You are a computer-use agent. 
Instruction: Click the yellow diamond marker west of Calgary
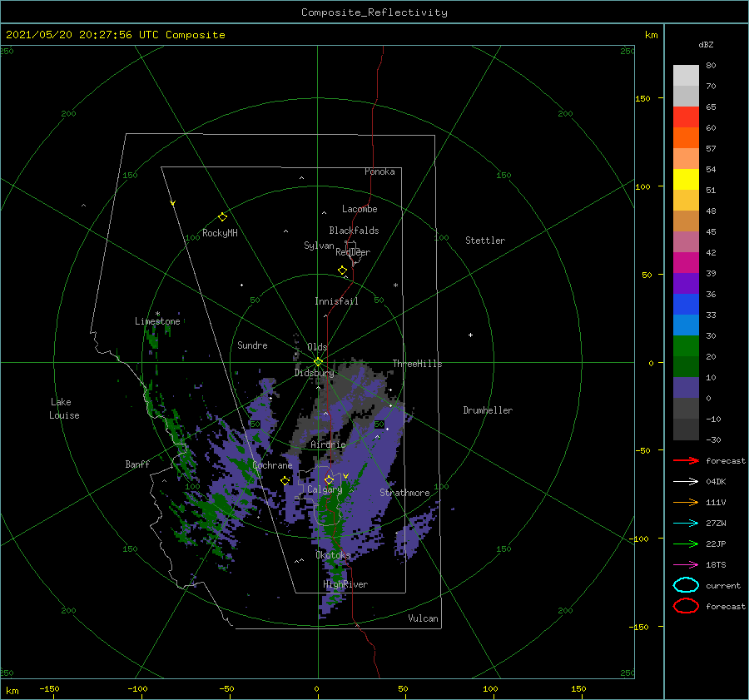285,481
